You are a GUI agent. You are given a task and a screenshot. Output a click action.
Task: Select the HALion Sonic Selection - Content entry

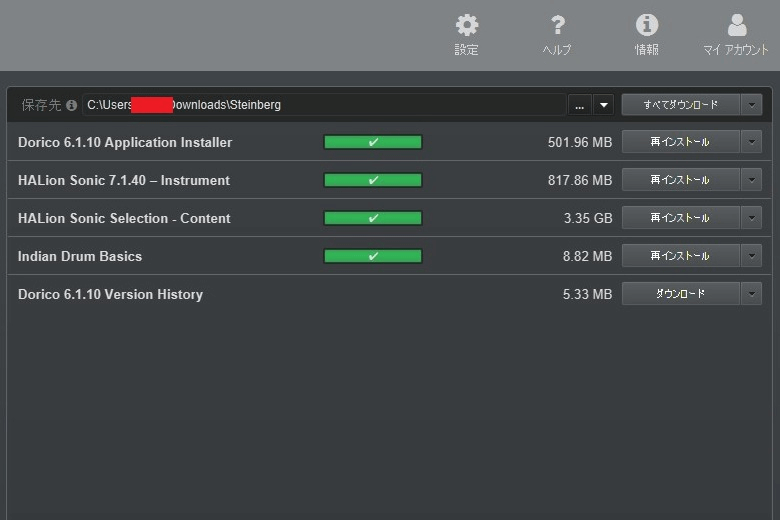(x=124, y=218)
